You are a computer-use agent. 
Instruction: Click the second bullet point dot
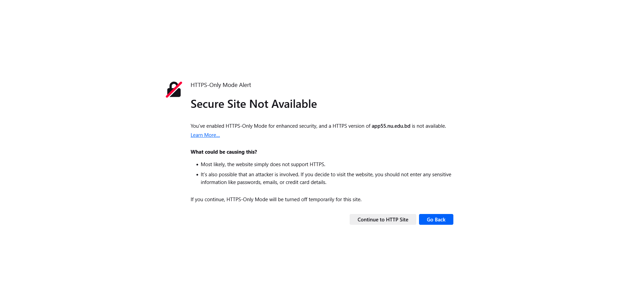click(197, 175)
